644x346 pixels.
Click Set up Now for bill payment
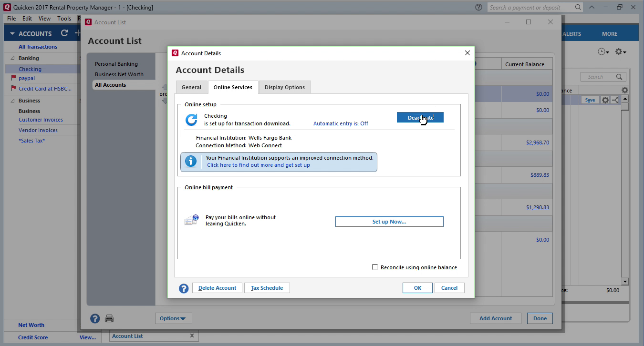[x=389, y=222]
